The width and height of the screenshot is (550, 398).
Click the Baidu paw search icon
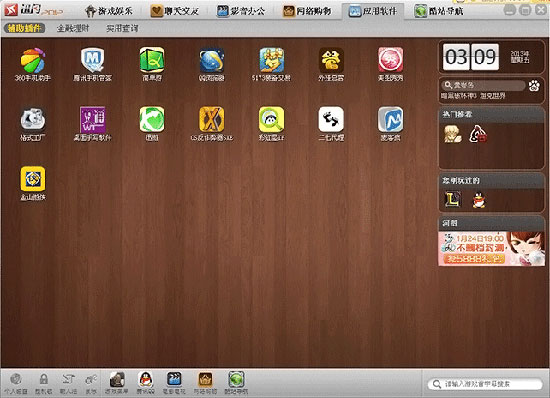pyautogui.click(x=534, y=85)
